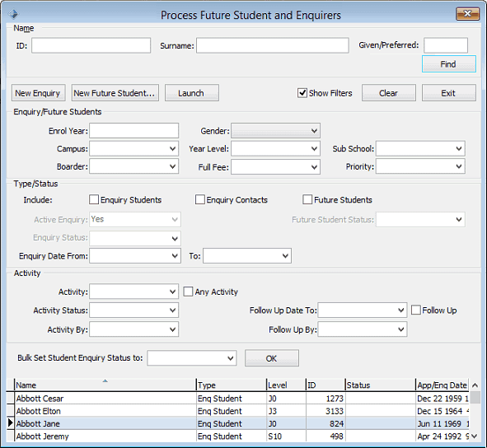Click the Given/Preferred input field

click(446, 45)
